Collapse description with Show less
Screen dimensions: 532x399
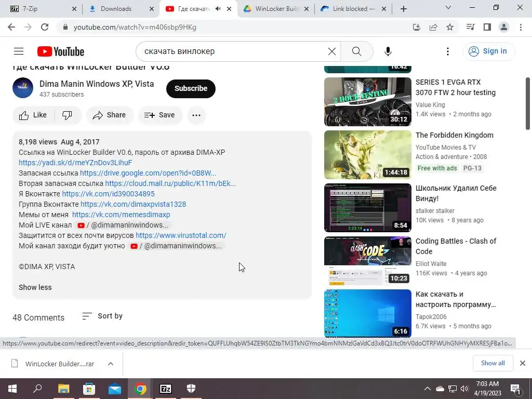[x=35, y=287]
